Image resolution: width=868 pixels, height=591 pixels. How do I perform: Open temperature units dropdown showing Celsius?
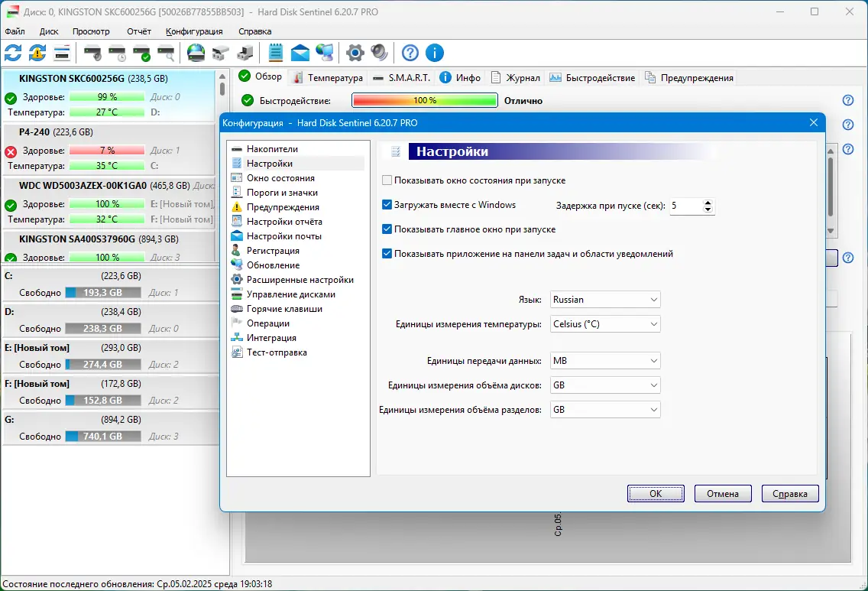[x=605, y=324]
